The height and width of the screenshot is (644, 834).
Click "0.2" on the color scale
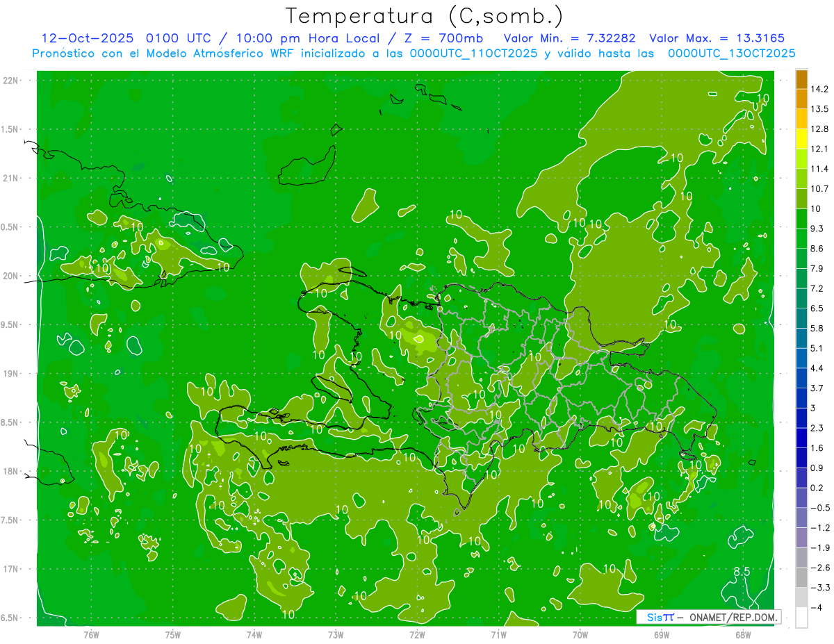coord(817,488)
